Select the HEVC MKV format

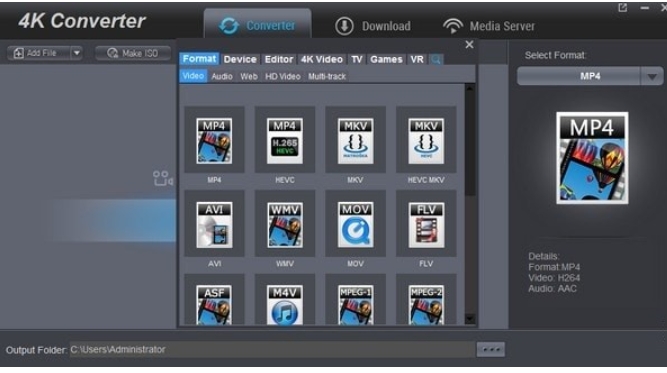[x=426, y=140]
